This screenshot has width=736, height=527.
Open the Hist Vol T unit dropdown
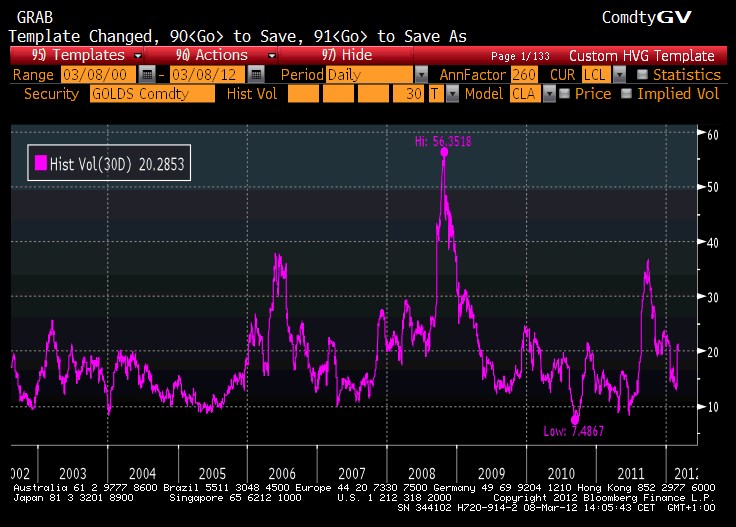(452, 94)
